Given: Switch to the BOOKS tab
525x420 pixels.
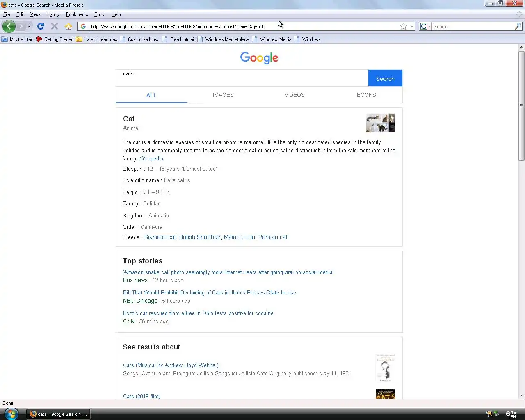Looking at the screenshot, I should 366,95.
